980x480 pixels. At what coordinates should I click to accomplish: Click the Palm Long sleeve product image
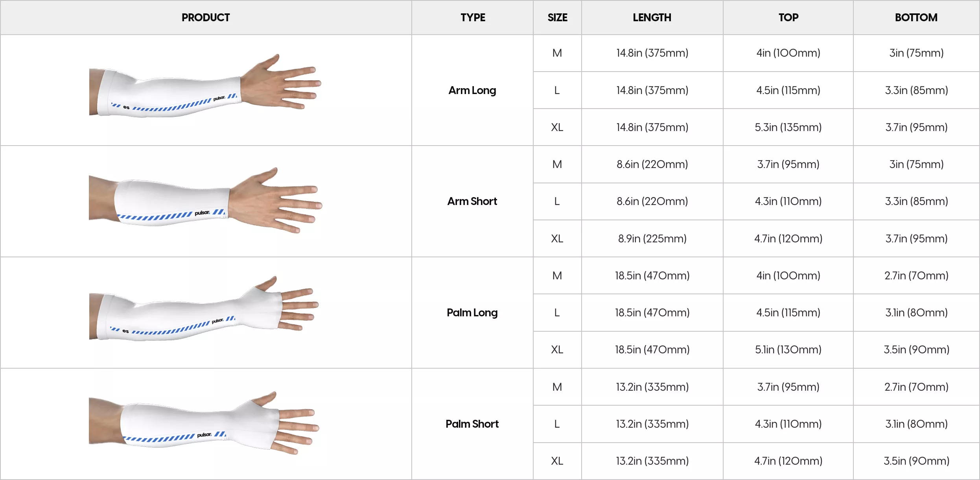(204, 308)
